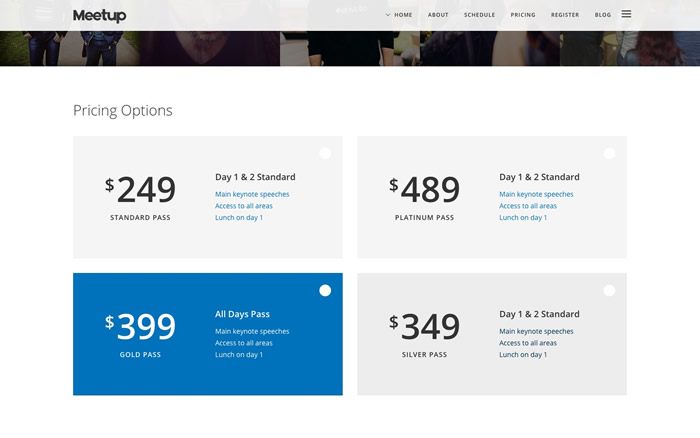Click the Meetup logo
This screenshot has width=700, height=438.
(x=100, y=16)
